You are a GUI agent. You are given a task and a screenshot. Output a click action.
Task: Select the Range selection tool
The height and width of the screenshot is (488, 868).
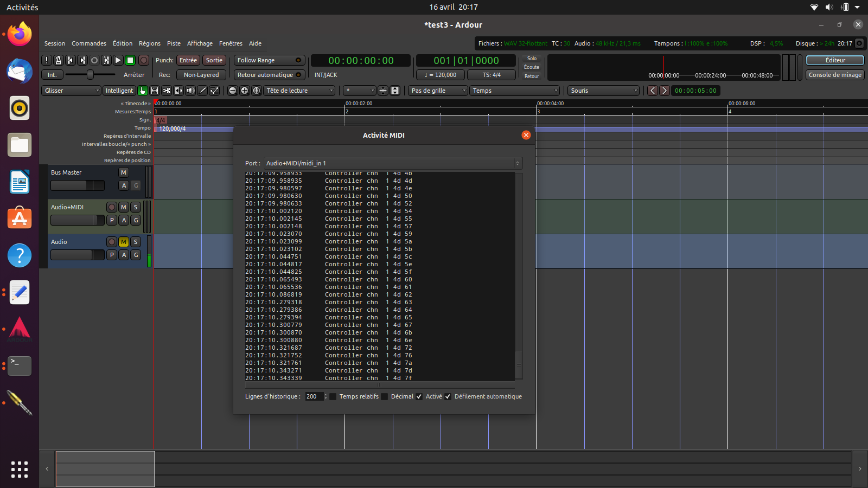point(155,91)
